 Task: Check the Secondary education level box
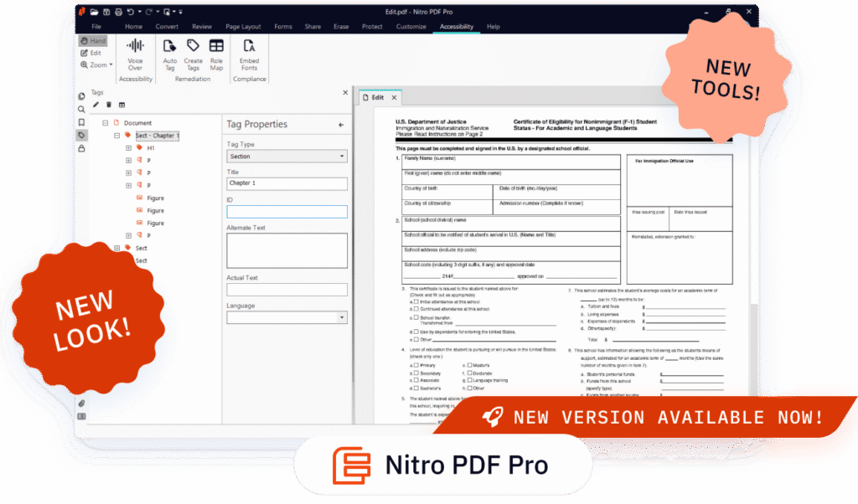pos(416,373)
